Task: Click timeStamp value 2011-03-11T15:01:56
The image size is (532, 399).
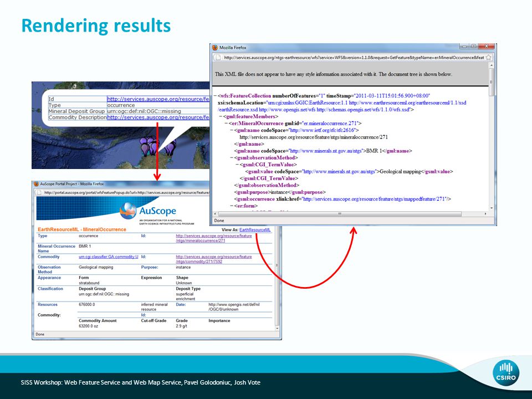Action: pos(392,96)
